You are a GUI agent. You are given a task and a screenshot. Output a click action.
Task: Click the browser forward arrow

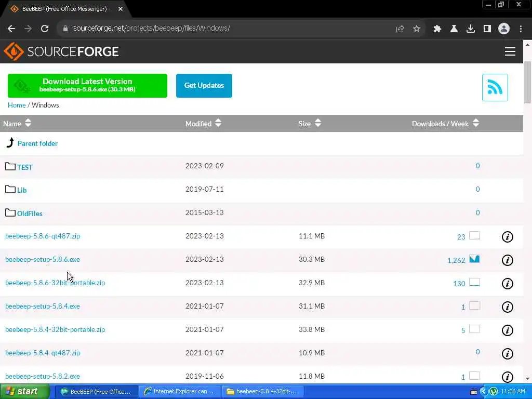(x=28, y=29)
